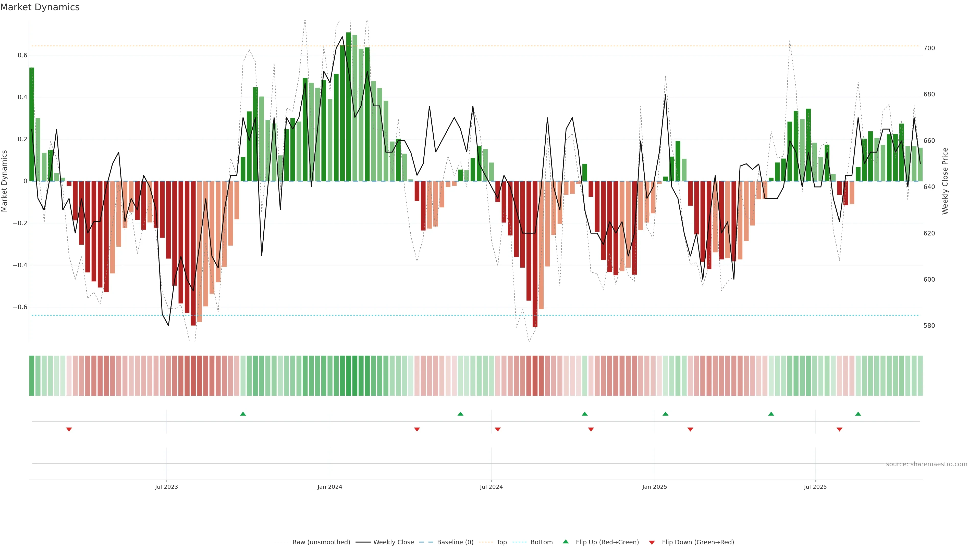Toggle the Weekly Close legend series
The height and width of the screenshot is (551, 980).
[x=393, y=542]
